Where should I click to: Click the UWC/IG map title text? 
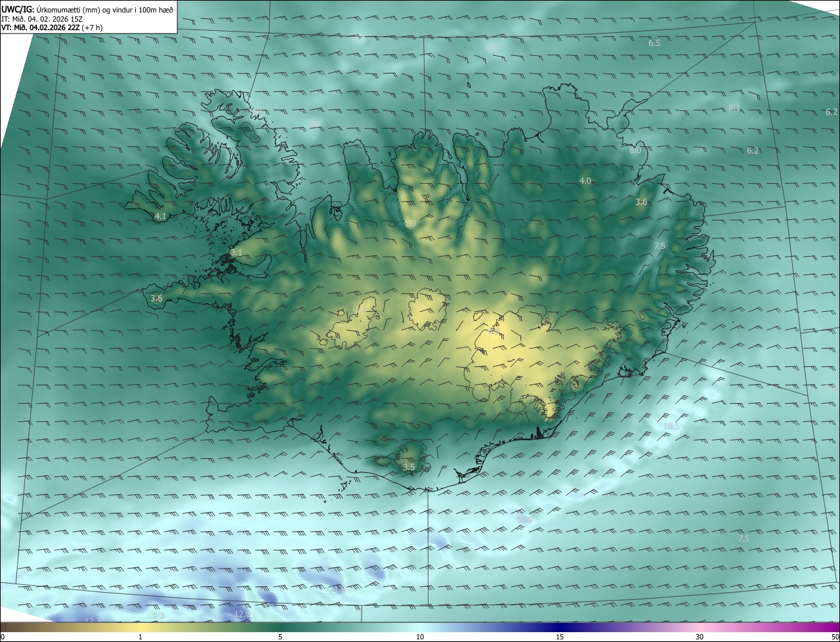(87, 9)
